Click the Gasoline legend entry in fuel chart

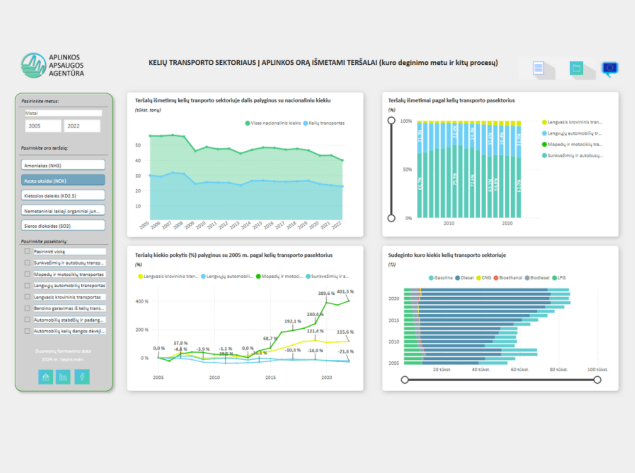click(x=441, y=278)
